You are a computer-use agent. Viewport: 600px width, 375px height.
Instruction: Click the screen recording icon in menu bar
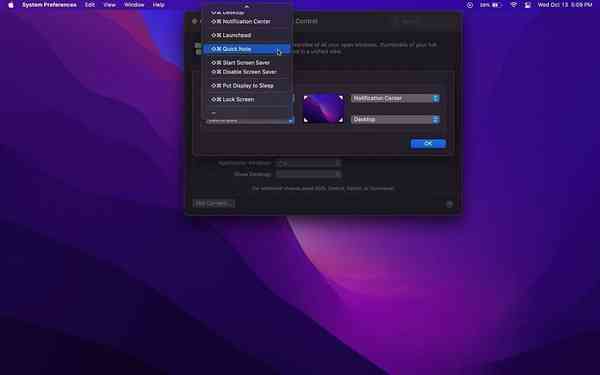tap(470, 5)
